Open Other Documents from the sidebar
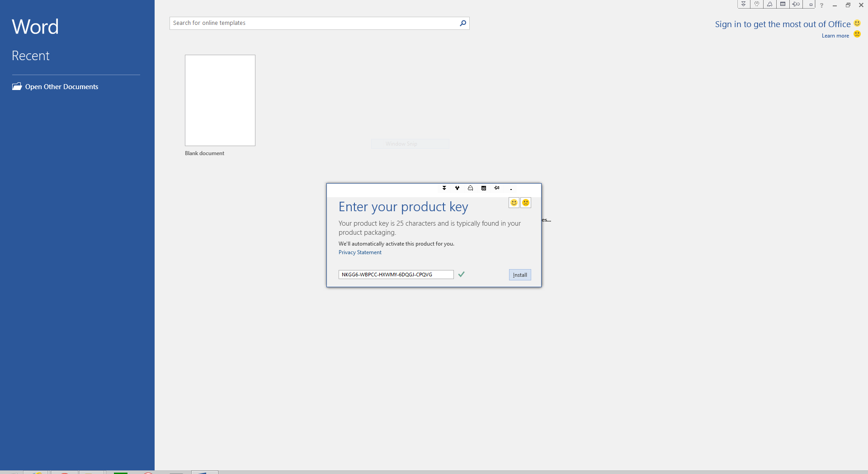Image resolution: width=868 pixels, height=474 pixels. click(55, 87)
